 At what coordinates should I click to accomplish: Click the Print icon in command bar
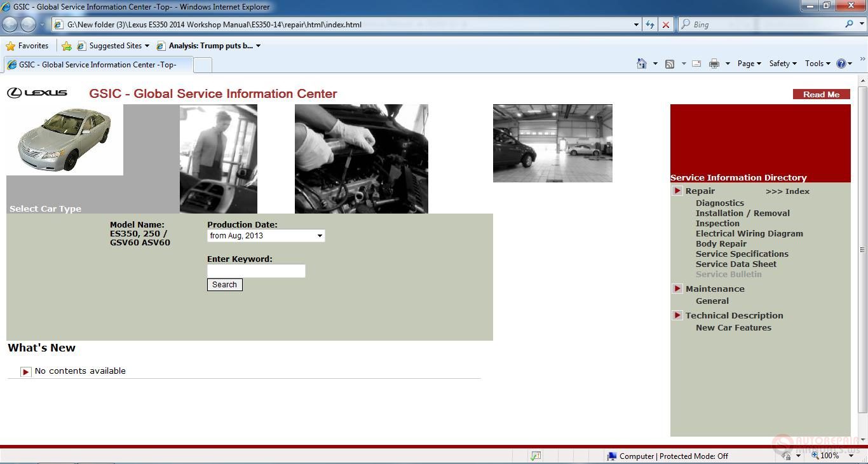[x=714, y=64]
